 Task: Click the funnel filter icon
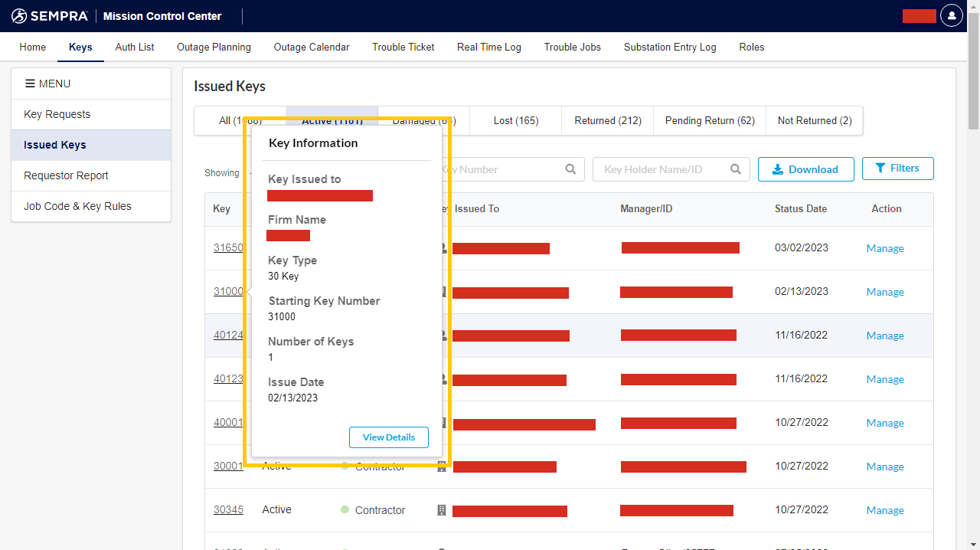point(880,169)
